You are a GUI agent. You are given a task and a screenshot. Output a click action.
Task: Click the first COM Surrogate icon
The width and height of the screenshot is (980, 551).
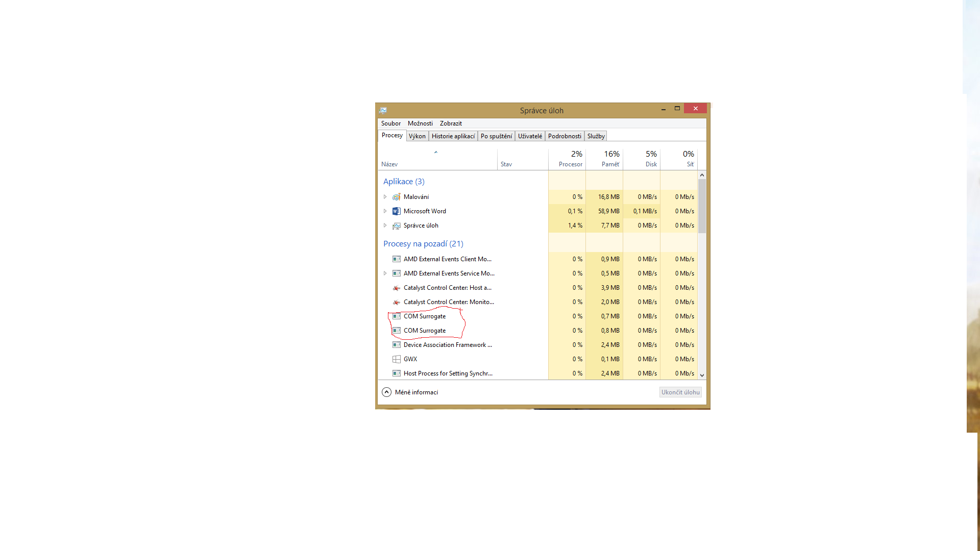tap(396, 316)
